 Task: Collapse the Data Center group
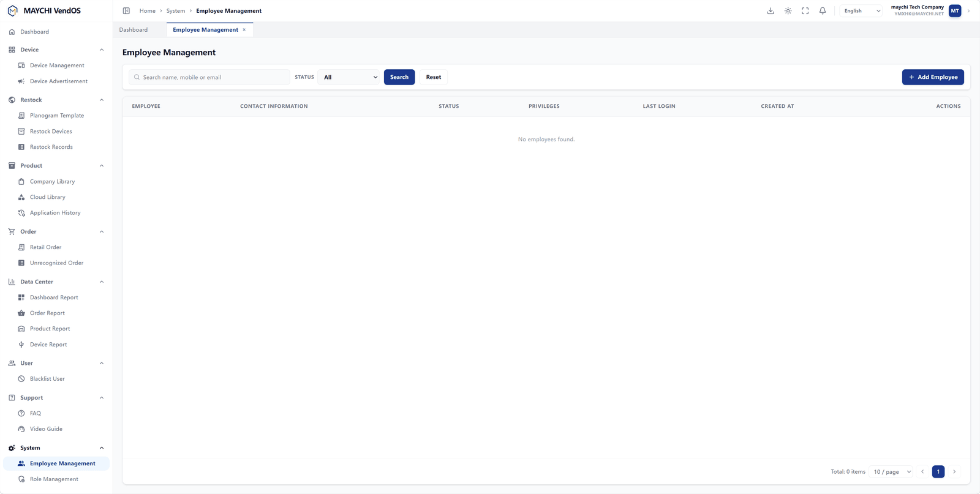coord(102,282)
